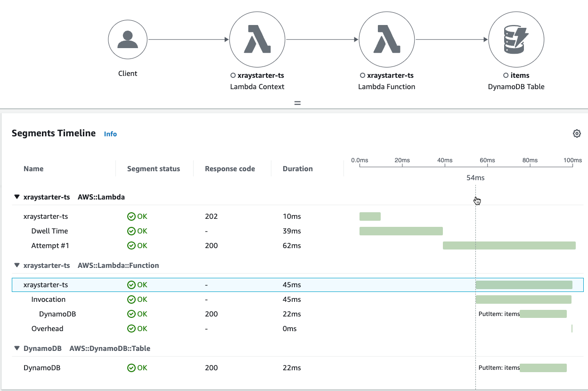Click OK status icon in Invocation row
Image resolution: width=588 pixels, height=391 pixels.
pyautogui.click(x=131, y=299)
